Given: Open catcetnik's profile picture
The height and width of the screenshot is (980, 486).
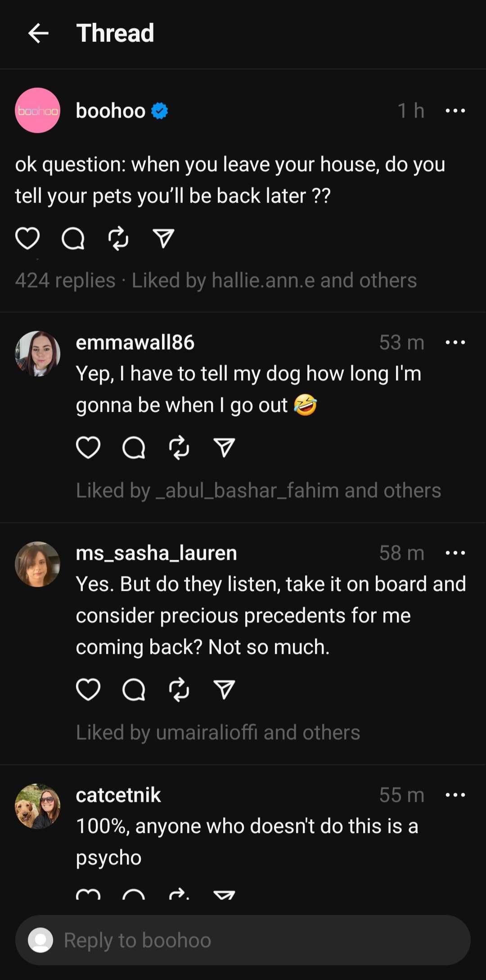Looking at the screenshot, I should (x=38, y=806).
